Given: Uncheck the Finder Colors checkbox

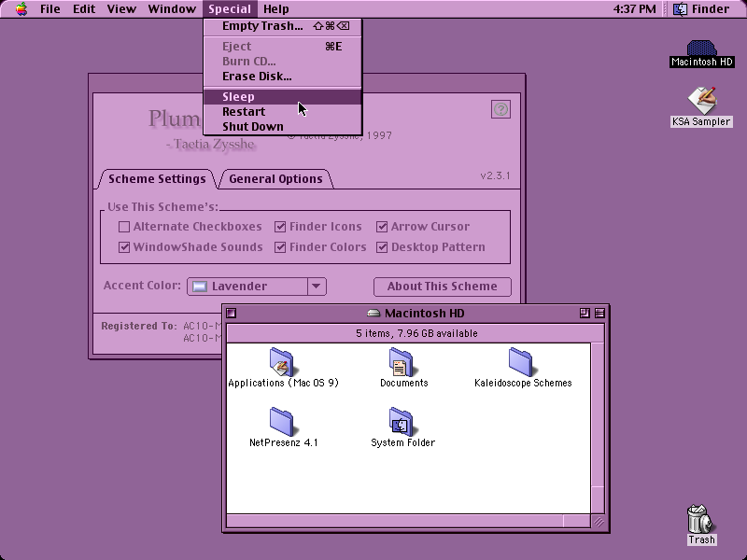Looking at the screenshot, I should coord(280,247).
